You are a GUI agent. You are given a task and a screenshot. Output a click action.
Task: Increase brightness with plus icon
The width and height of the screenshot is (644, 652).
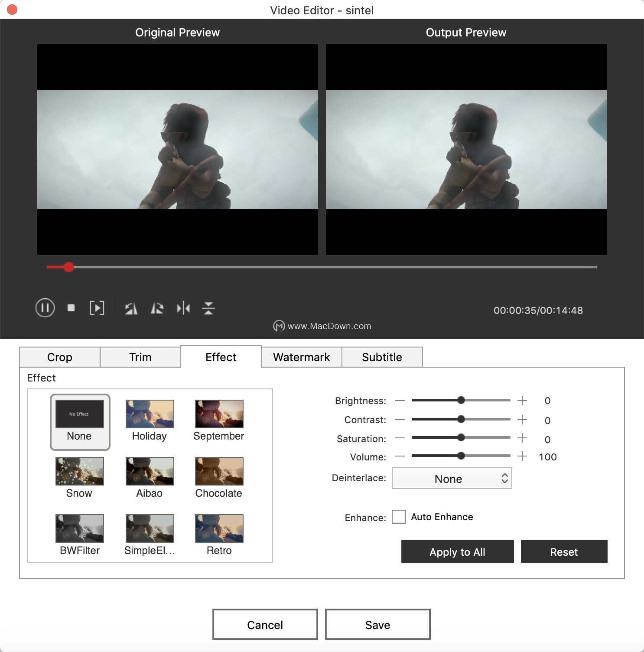pyautogui.click(x=522, y=401)
